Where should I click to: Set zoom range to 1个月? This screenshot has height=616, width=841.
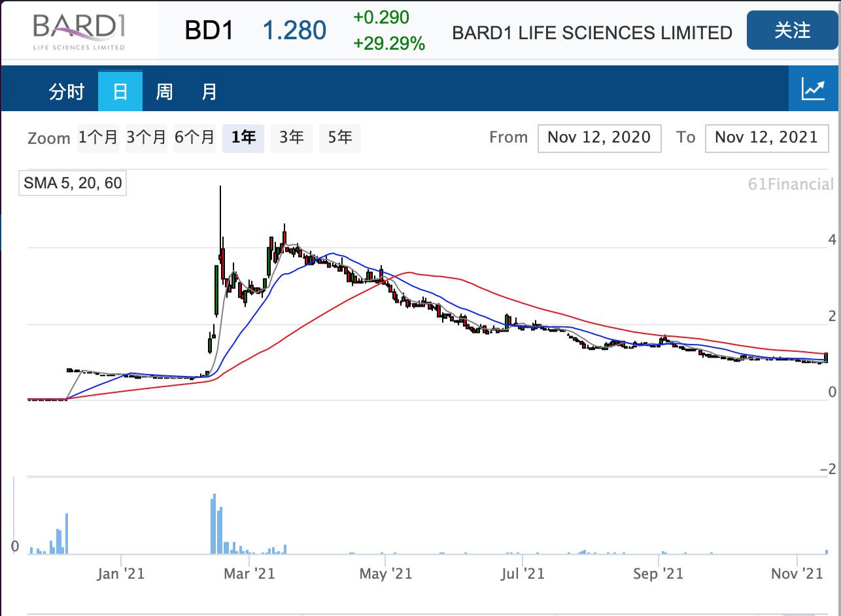click(98, 137)
